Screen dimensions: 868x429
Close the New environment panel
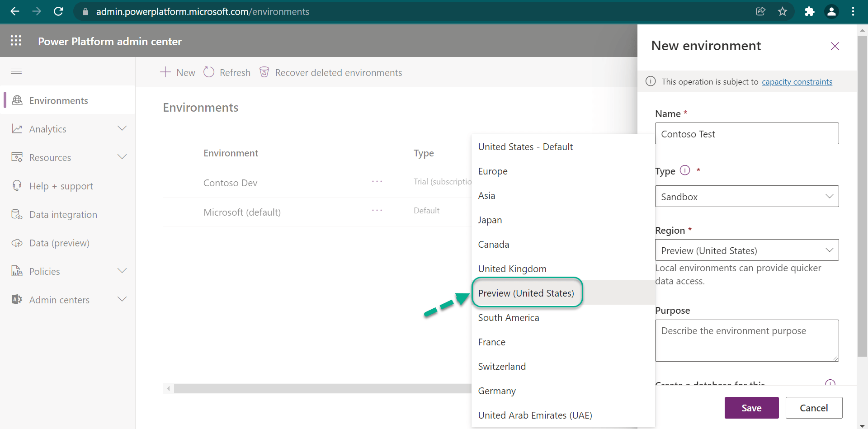[835, 46]
